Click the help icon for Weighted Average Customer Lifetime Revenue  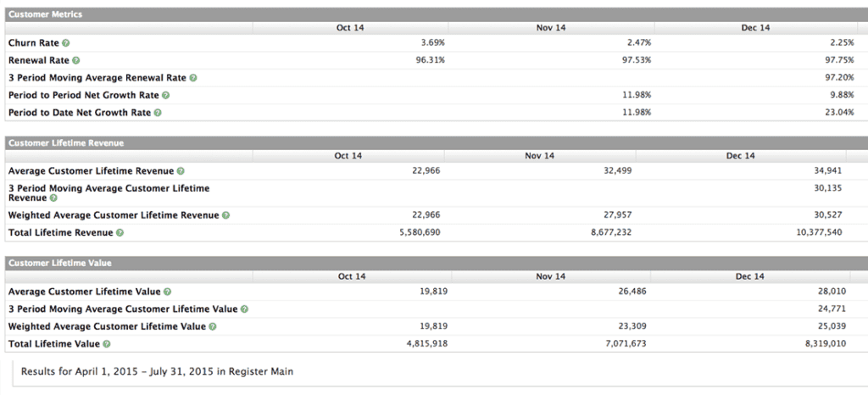[225, 215]
